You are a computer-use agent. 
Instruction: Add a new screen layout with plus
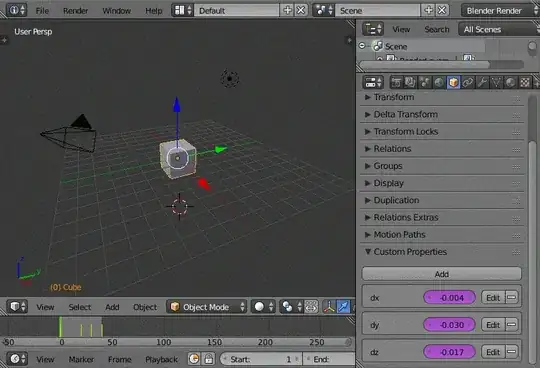pos(288,10)
